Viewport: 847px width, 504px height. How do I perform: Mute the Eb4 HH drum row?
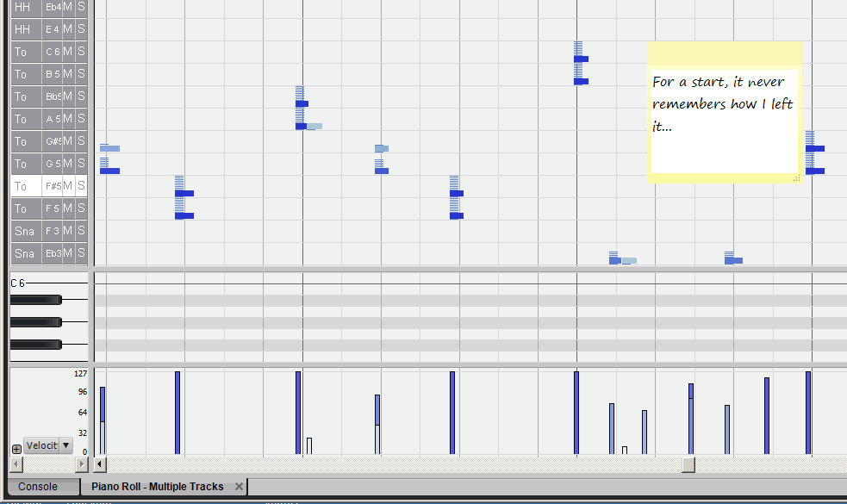click(x=68, y=7)
